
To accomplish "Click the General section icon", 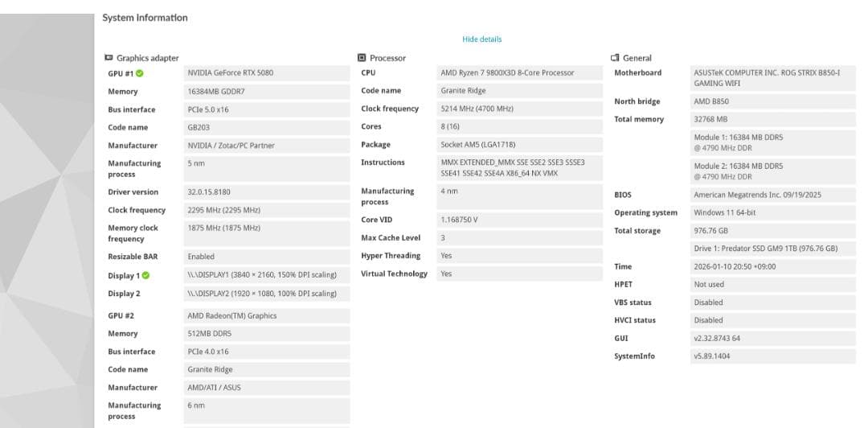I will [615, 58].
